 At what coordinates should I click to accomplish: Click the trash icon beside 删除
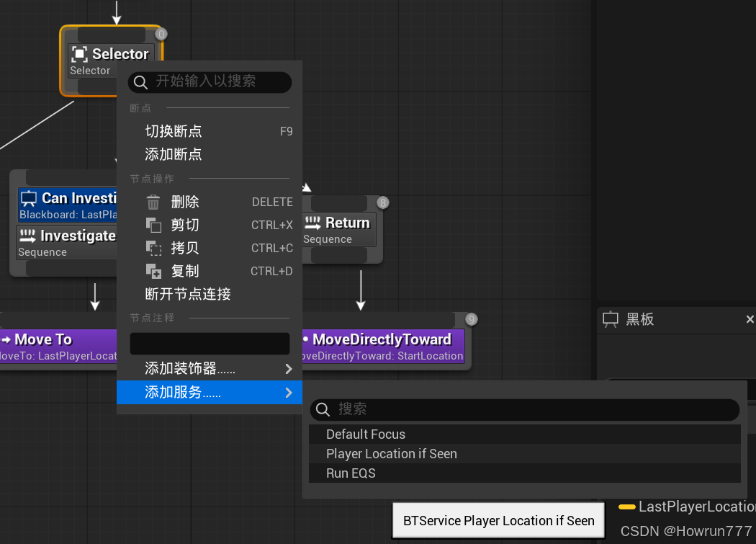153,202
